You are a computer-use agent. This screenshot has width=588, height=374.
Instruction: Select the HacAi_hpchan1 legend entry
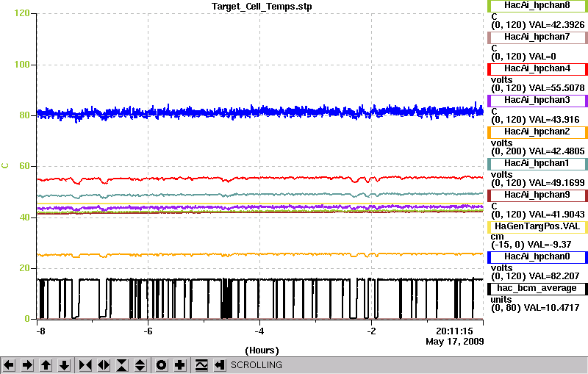pos(537,164)
